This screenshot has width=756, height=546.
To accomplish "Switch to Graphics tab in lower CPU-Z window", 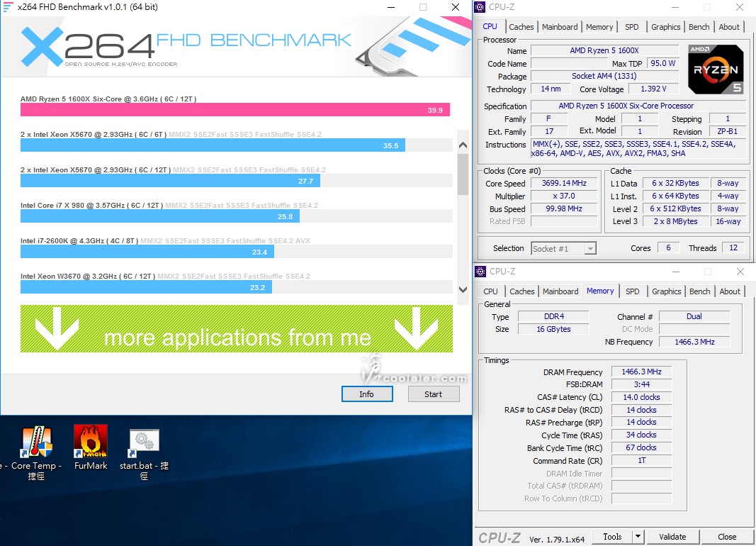I will [x=666, y=291].
